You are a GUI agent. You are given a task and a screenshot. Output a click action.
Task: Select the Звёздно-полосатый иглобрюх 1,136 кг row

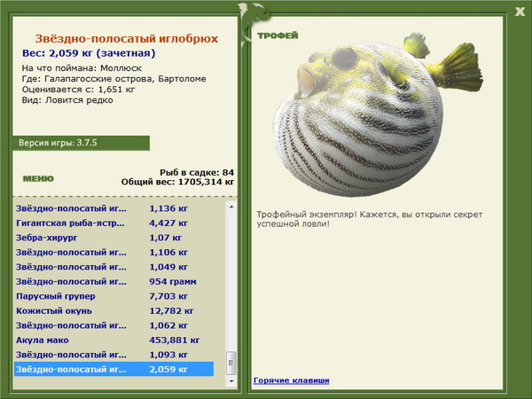(113, 208)
